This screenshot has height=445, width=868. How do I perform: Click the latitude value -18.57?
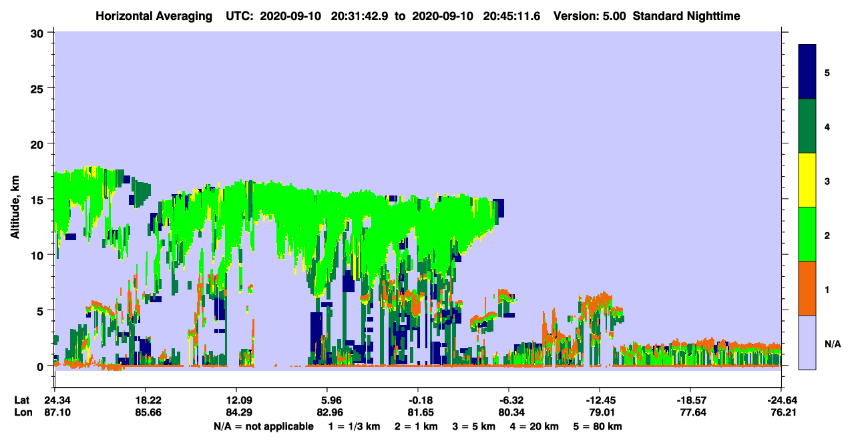[x=690, y=400]
